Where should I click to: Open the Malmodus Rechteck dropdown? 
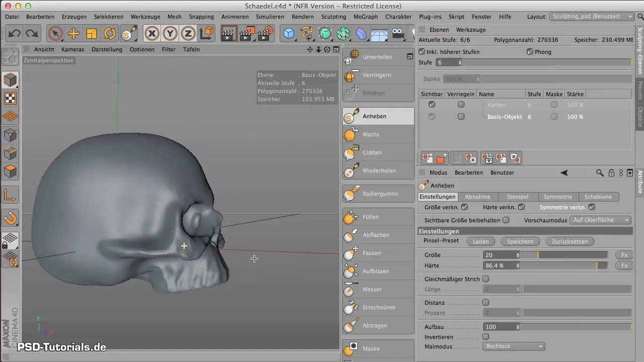click(x=514, y=346)
